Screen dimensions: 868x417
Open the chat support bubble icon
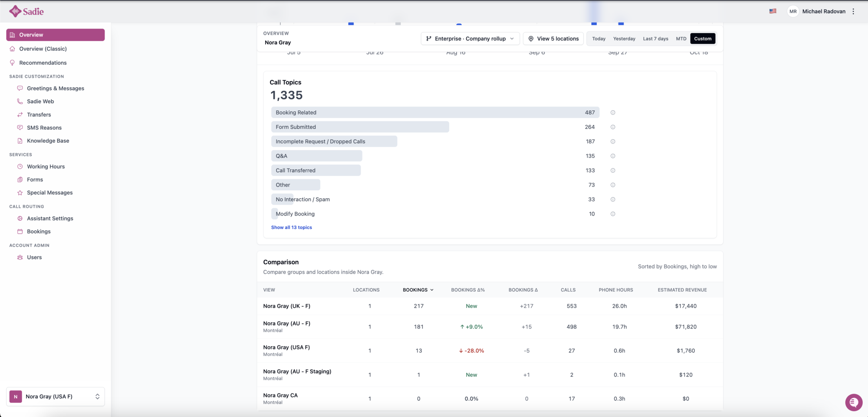[x=854, y=402]
